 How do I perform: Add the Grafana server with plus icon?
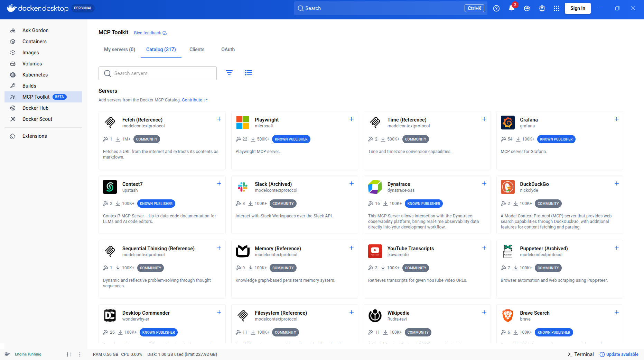click(616, 119)
